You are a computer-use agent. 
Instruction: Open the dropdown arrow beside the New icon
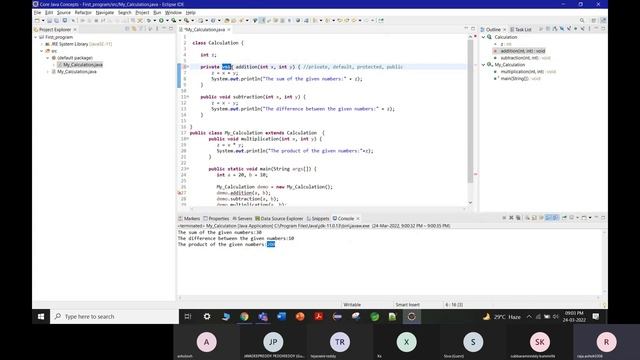43,20
